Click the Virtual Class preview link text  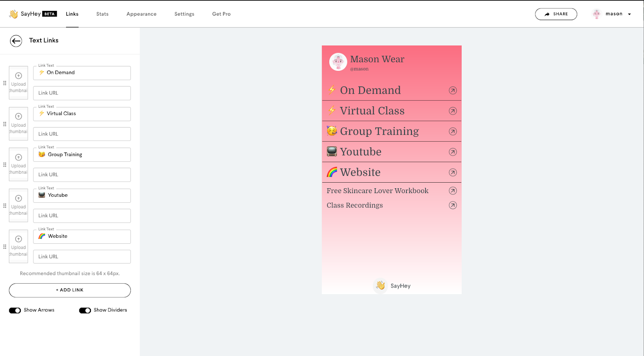click(372, 111)
